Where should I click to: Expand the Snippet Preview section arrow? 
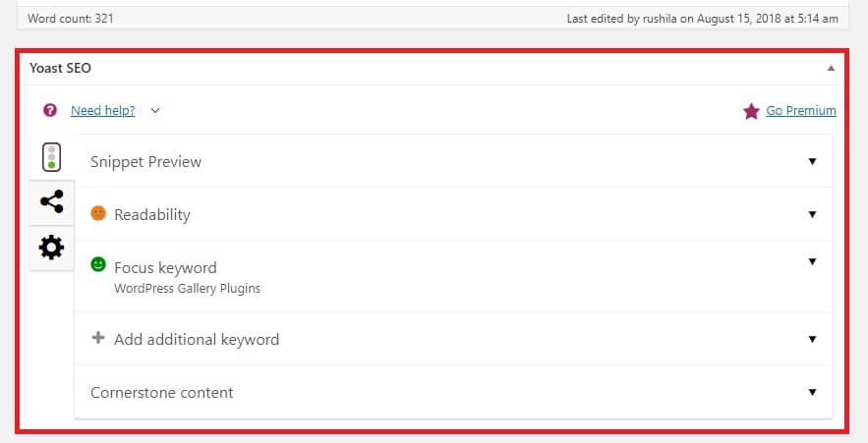click(x=812, y=161)
